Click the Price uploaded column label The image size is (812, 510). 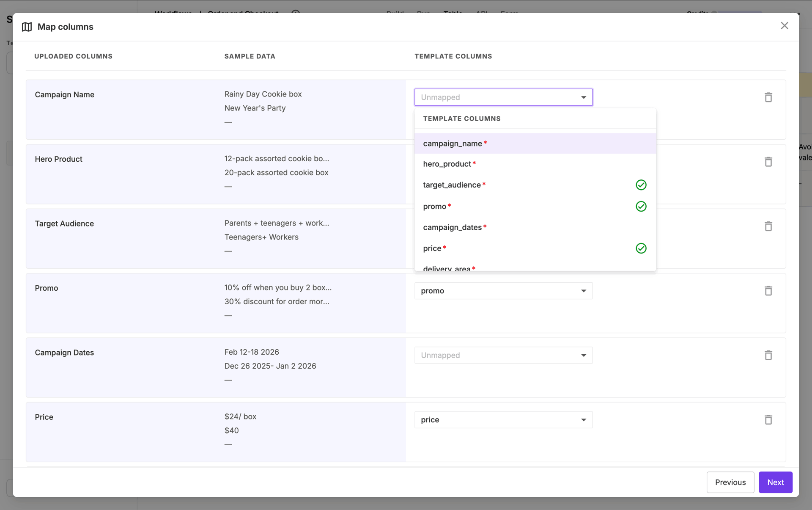pos(44,417)
